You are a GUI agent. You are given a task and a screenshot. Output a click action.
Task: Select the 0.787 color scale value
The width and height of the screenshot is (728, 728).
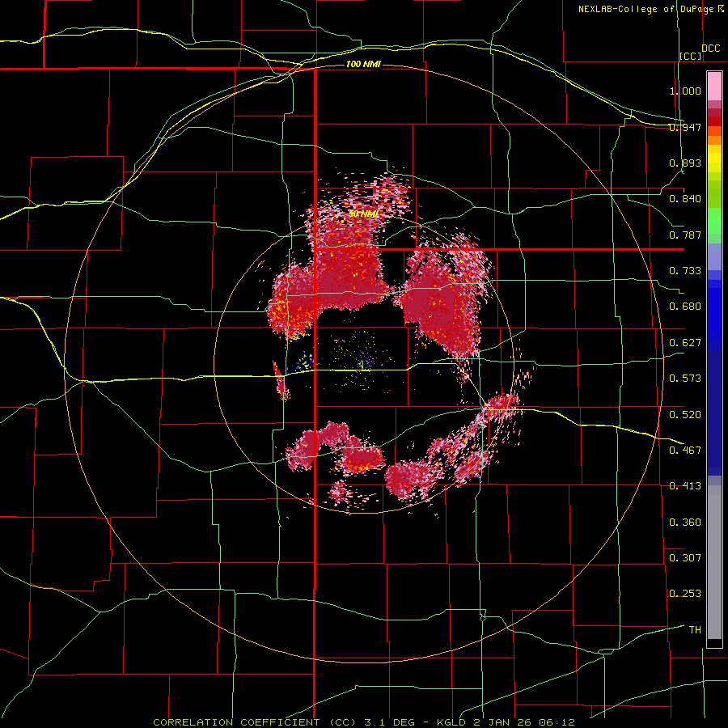pyautogui.click(x=685, y=235)
